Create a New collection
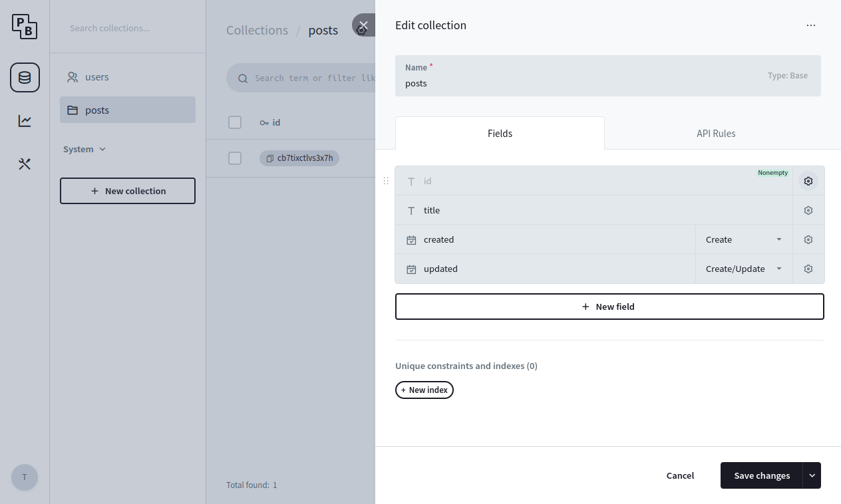The height and width of the screenshot is (504, 841). (128, 191)
